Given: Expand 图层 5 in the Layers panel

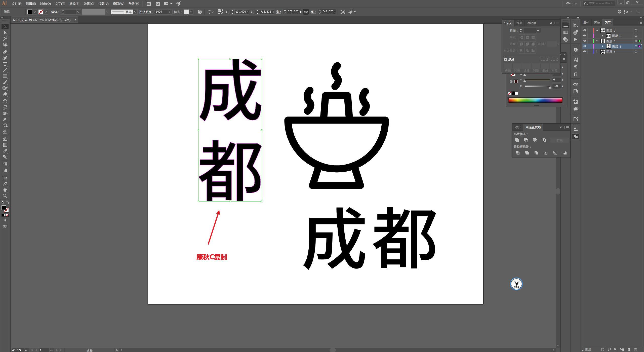Looking at the screenshot, I should click(602, 46).
